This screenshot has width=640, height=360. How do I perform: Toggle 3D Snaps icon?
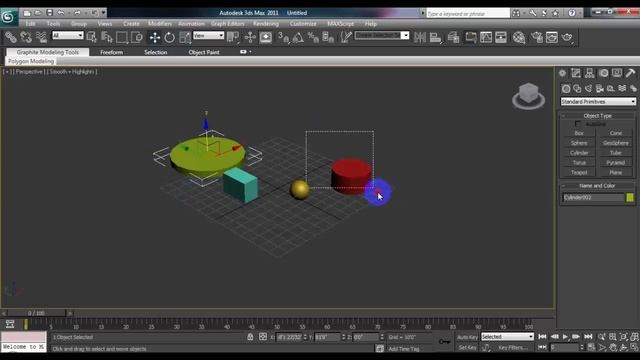[x=283, y=38]
